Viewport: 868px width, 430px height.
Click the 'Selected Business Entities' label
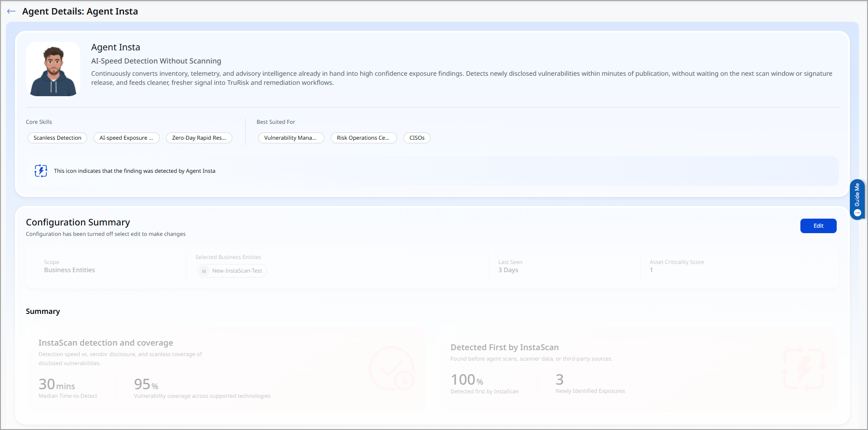(228, 257)
